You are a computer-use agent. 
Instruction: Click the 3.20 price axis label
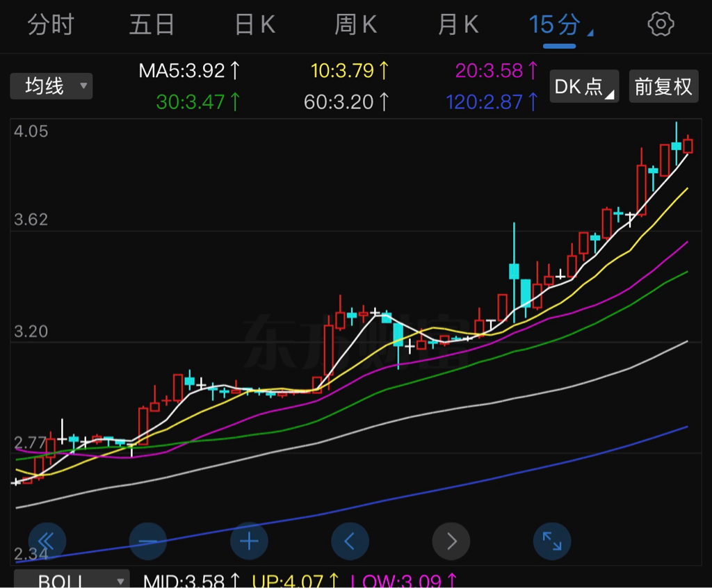pyautogui.click(x=31, y=332)
